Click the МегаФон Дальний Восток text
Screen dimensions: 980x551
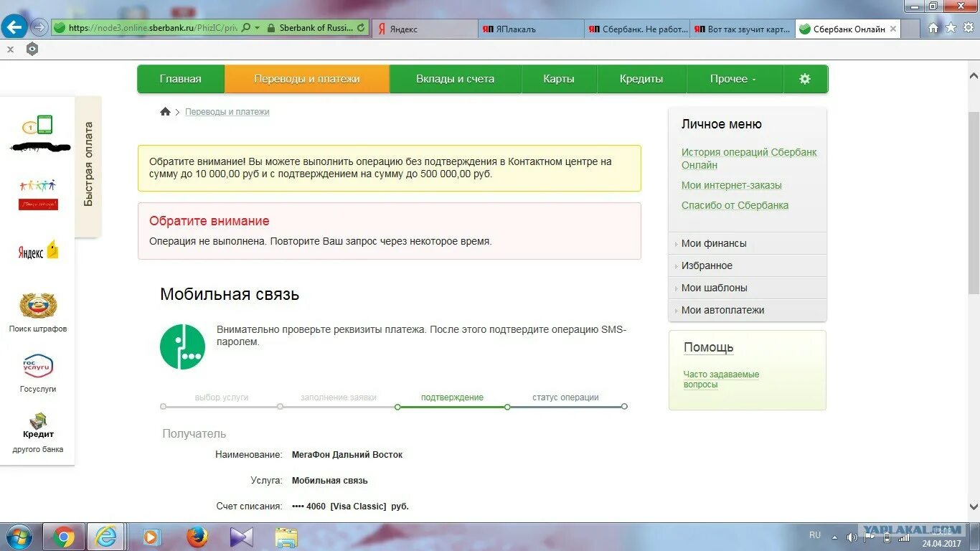(x=347, y=455)
